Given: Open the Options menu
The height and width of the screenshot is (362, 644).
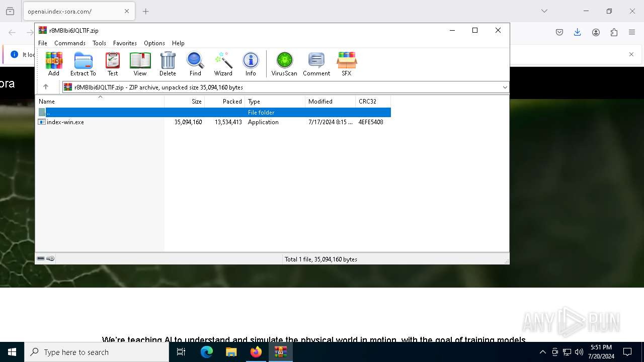Looking at the screenshot, I should pyautogui.click(x=154, y=43).
